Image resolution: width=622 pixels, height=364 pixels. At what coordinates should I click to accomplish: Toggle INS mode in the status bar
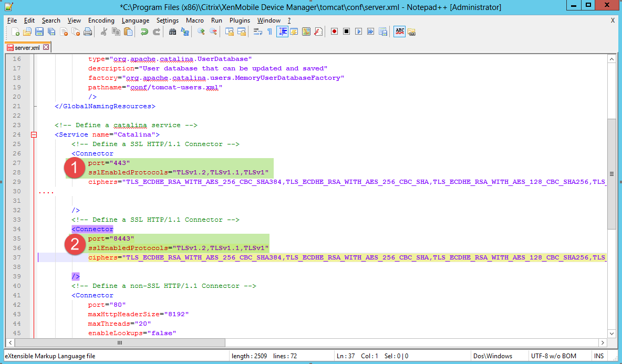599,356
